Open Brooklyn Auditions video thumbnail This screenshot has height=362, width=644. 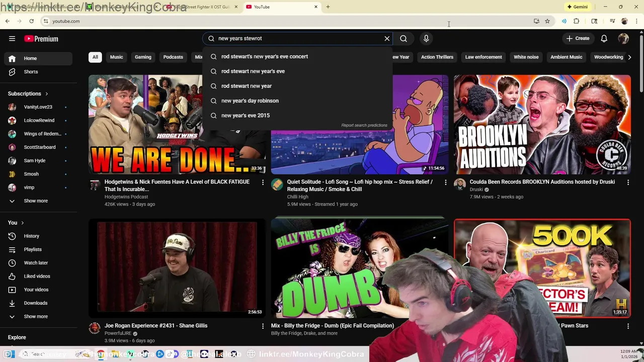542,124
